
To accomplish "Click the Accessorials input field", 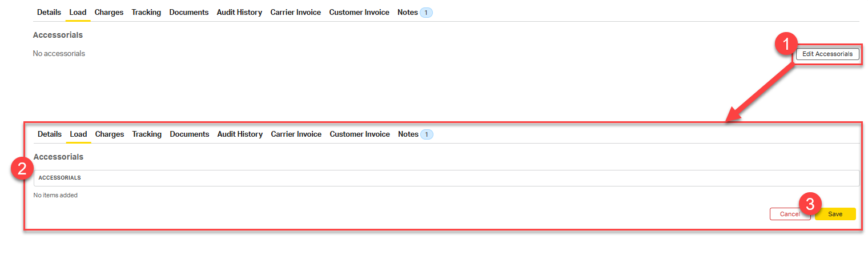I will (x=447, y=178).
